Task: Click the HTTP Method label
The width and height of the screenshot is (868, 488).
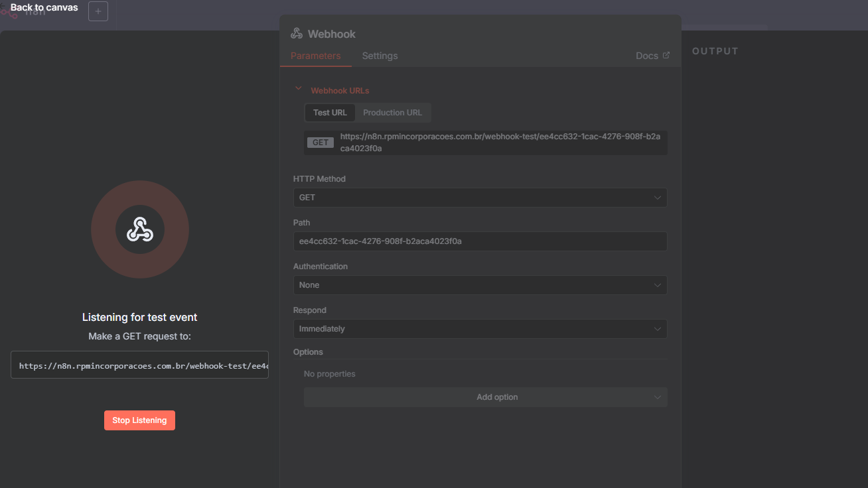Action: [319, 179]
